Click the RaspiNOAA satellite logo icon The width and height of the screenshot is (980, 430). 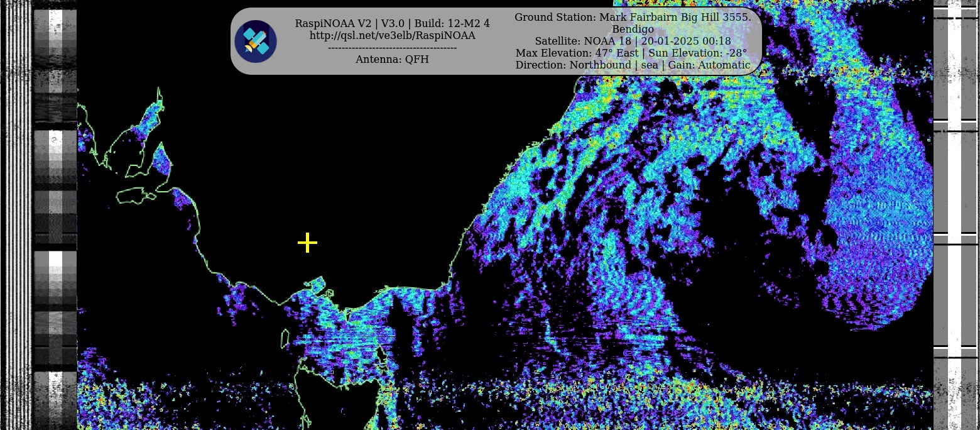coord(256,41)
